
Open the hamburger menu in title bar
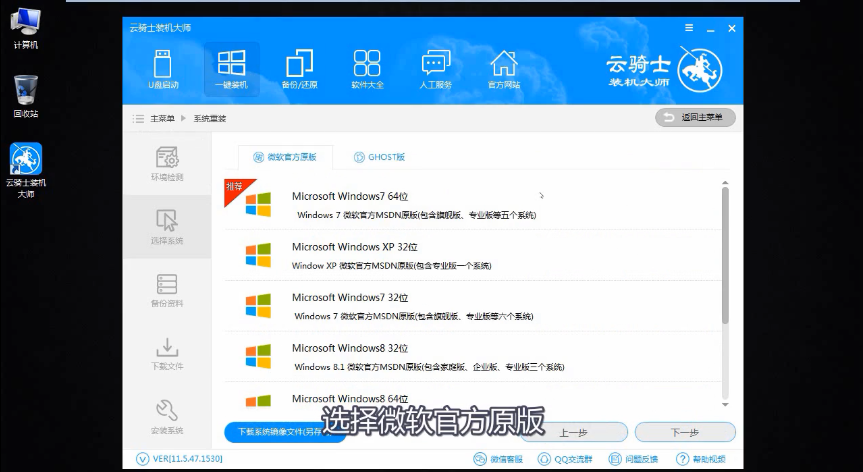(x=689, y=28)
